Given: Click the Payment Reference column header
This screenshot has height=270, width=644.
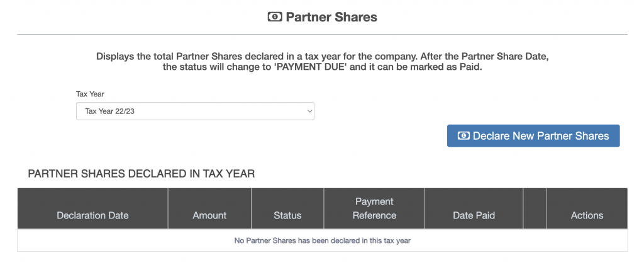Looking at the screenshot, I should [x=374, y=208].
